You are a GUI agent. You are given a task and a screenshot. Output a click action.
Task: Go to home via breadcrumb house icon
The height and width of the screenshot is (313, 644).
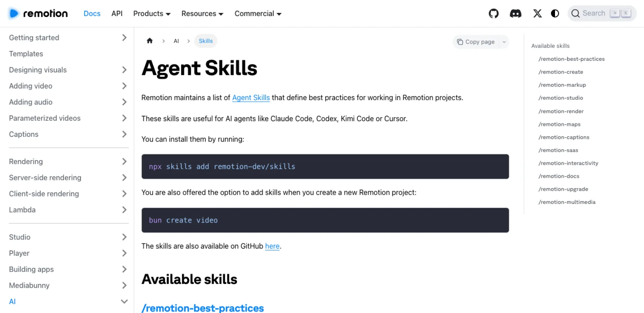tap(150, 41)
